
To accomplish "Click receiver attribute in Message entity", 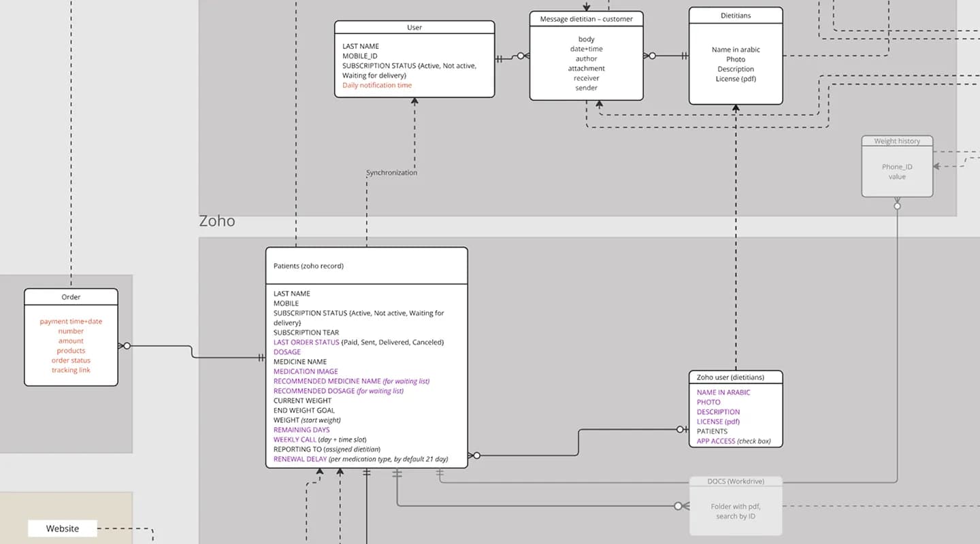I will click(587, 78).
